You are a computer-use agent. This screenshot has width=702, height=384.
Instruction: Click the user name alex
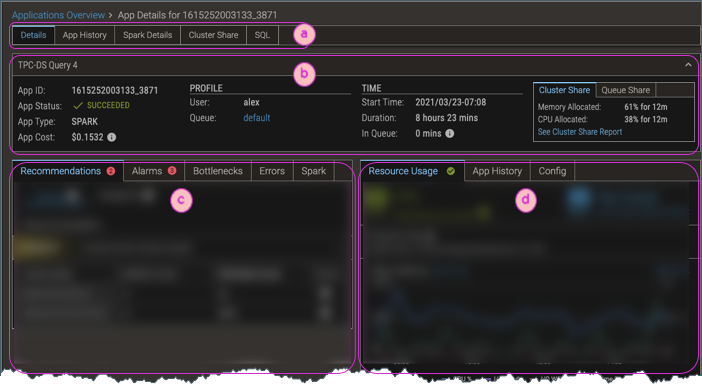tap(251, 102)
